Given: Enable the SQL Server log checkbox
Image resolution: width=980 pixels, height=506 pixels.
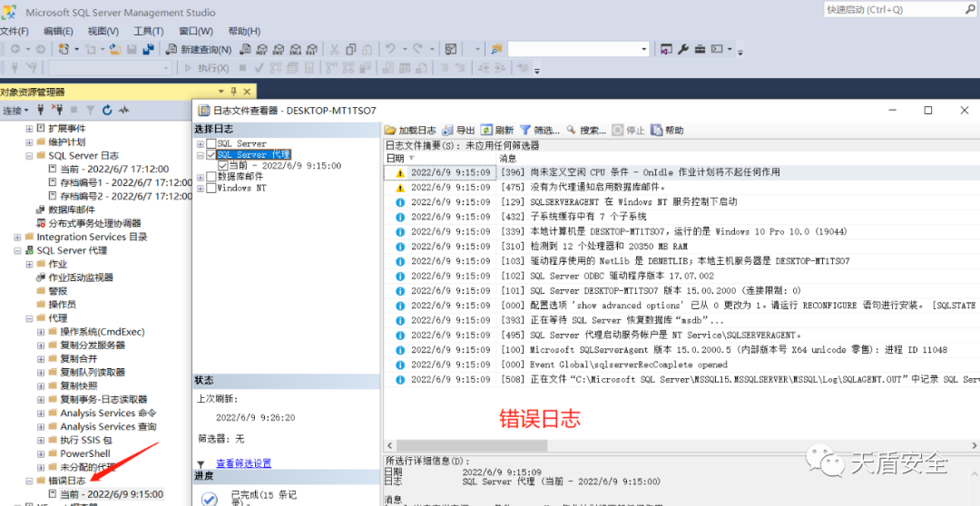Looking at the screenshot, I should point(211,143).
